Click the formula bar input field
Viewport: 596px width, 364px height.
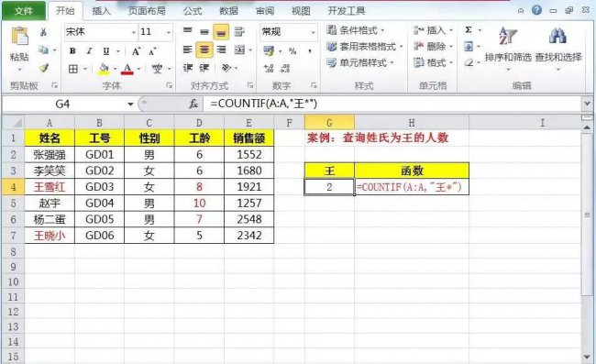[392, 104]
